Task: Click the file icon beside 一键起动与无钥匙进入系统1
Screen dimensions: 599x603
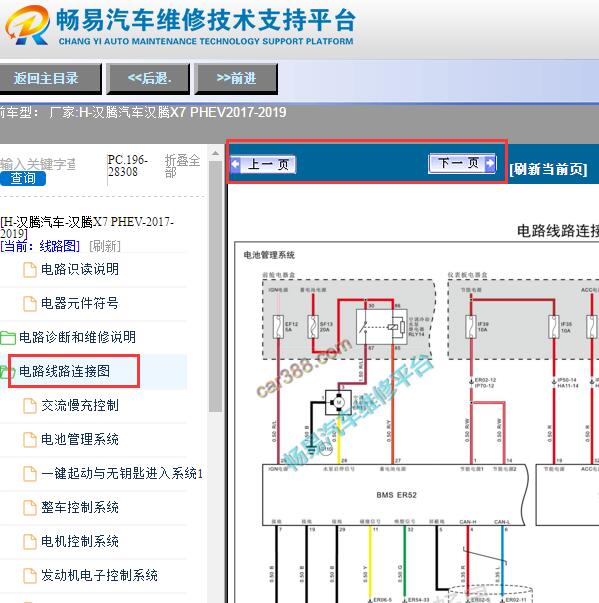Action: click(30, 474)
